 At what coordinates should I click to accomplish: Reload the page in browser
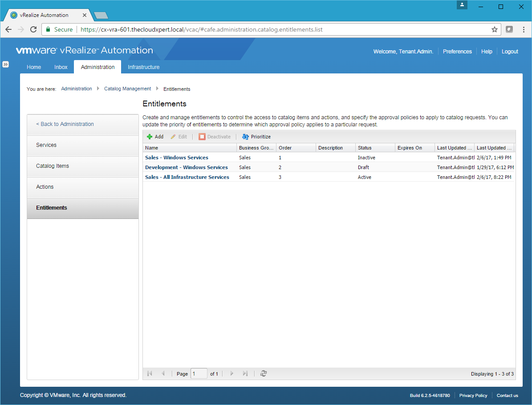tap(33, 29)
